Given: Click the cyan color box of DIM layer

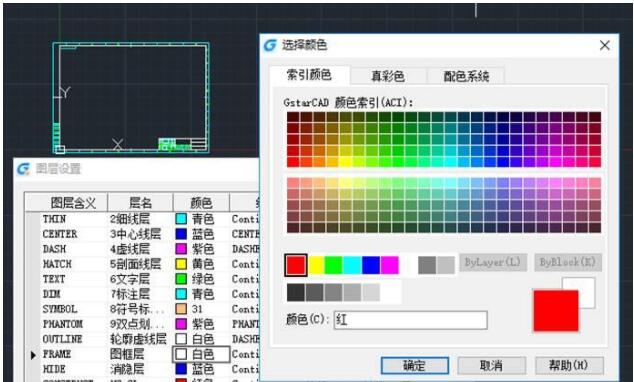Looking at the screenshot, I should click(x=181, y=294).
